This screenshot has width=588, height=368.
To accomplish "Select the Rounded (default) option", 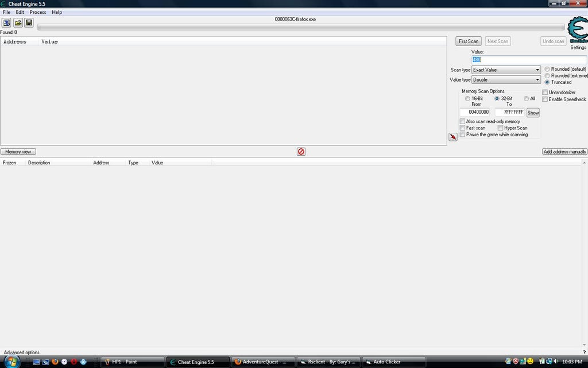I will 547,69.
